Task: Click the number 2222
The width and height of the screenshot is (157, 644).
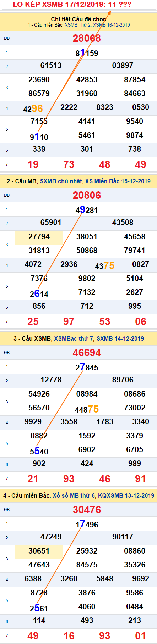Action: [x=69, y=107]
